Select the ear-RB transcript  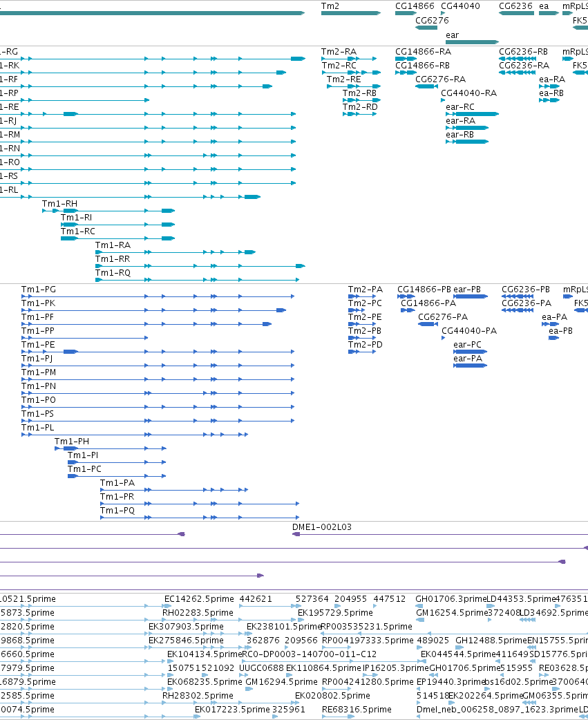click(467, 142)
